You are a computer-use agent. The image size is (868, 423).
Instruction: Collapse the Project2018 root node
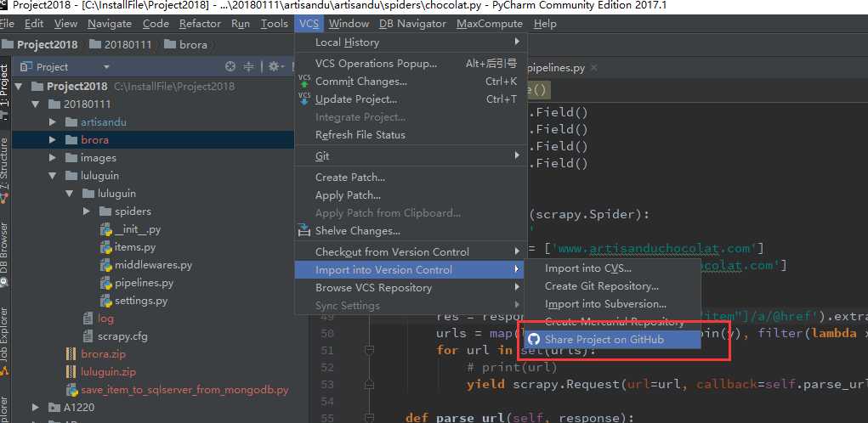pyautogui.click(x=19, y=87)
